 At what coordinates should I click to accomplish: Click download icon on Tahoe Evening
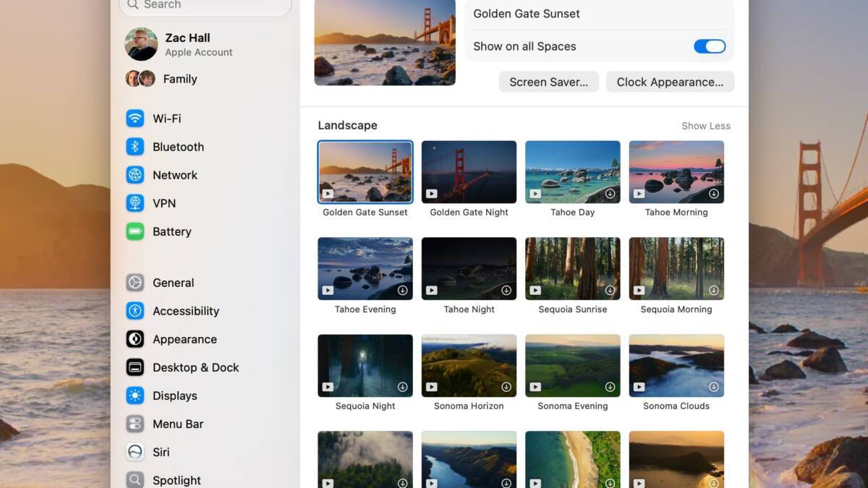403,291
